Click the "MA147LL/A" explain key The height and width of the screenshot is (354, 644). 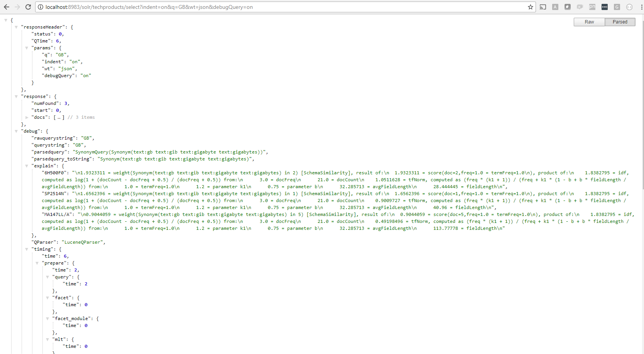click(57, 214)
